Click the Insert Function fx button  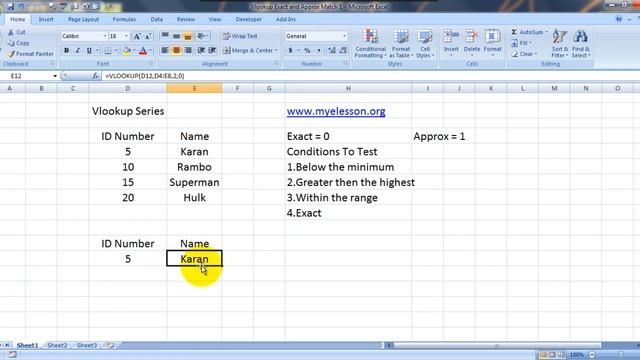click(x=95, y=76)
